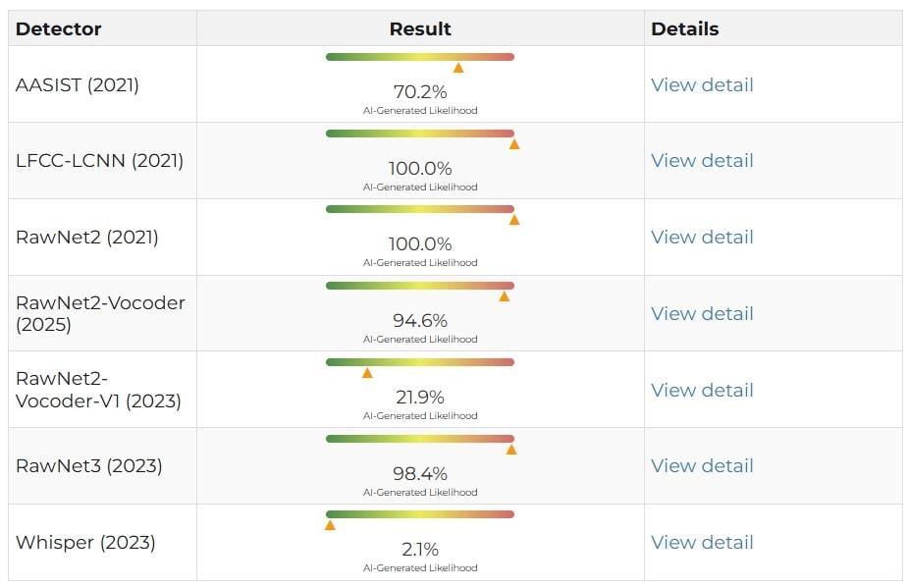Open View detail for Whisper (2023)
The image size is (909, 588).
coord(702,542)
